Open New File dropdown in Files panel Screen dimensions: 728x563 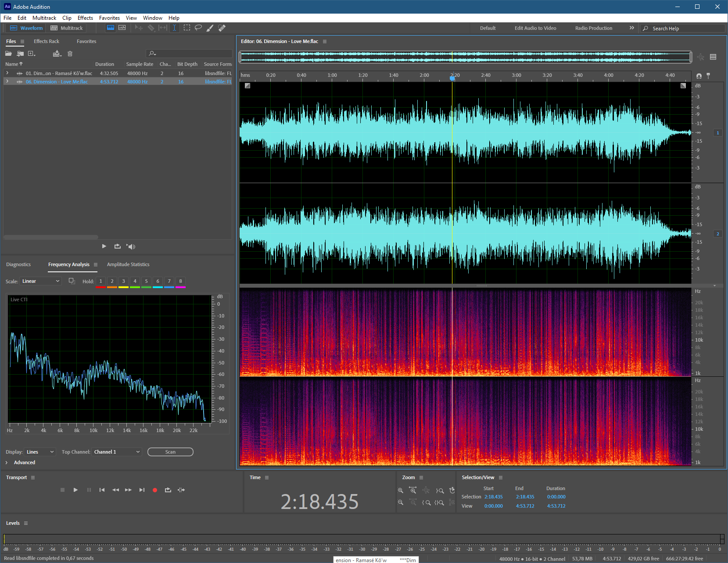tap(32, 54)
